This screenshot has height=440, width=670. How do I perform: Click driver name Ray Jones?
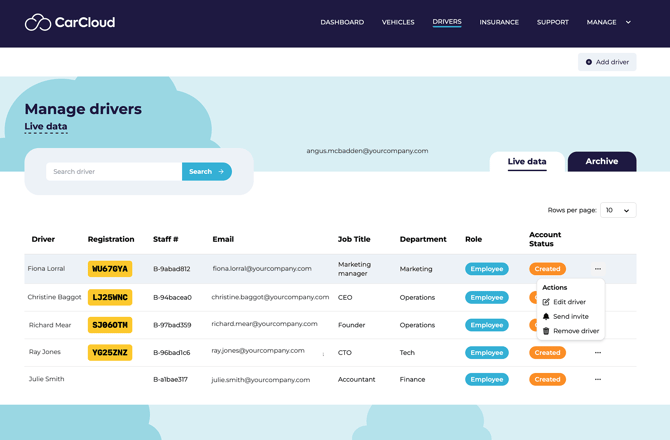(45, 352)
